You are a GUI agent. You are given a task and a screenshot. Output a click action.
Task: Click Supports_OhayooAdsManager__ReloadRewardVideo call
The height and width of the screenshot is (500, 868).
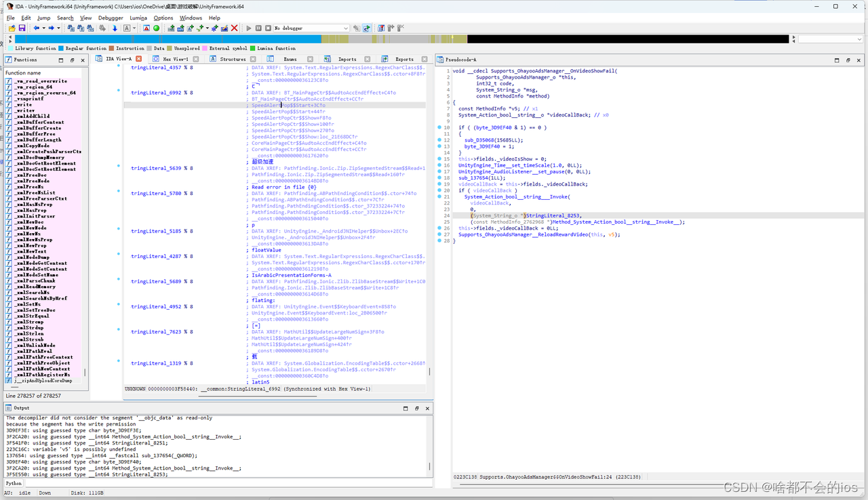coord(523,234)
